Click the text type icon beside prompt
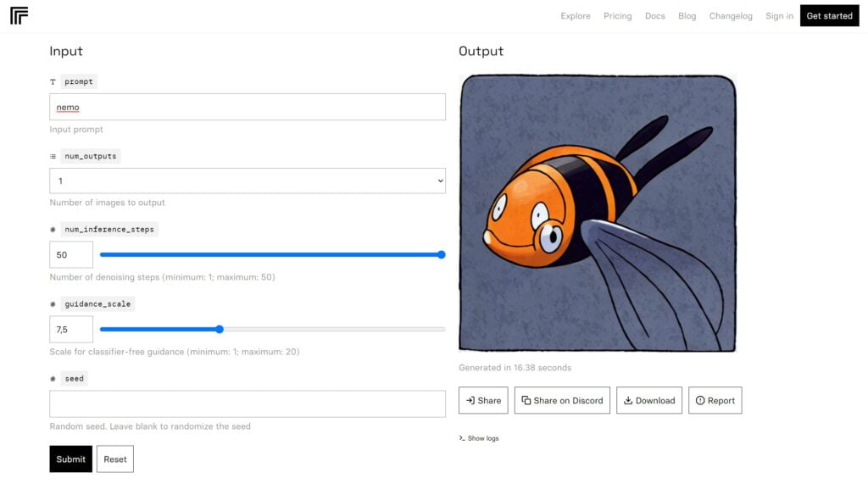 point(53,82)
